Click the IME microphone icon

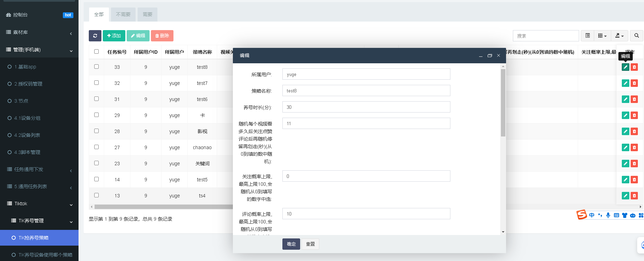pyautogui.click(x=608, y=215)
